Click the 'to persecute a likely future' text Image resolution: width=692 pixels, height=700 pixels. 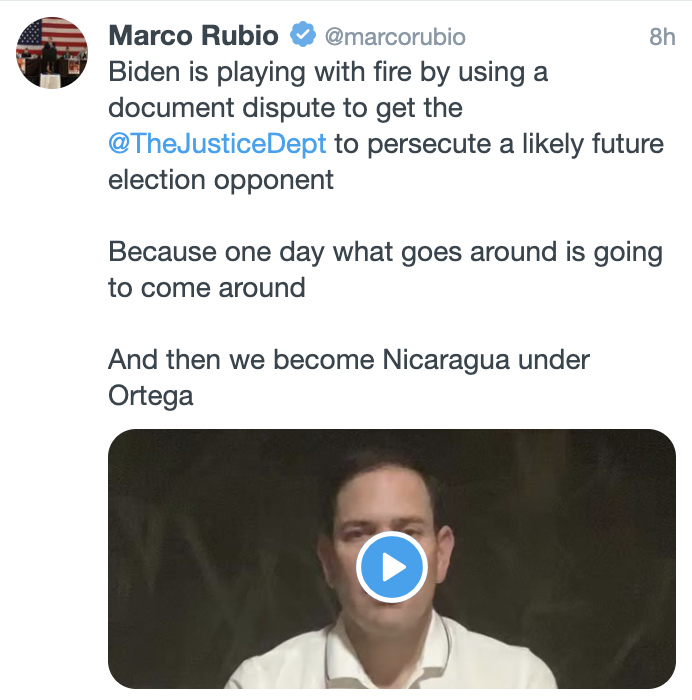pos(499,144)
